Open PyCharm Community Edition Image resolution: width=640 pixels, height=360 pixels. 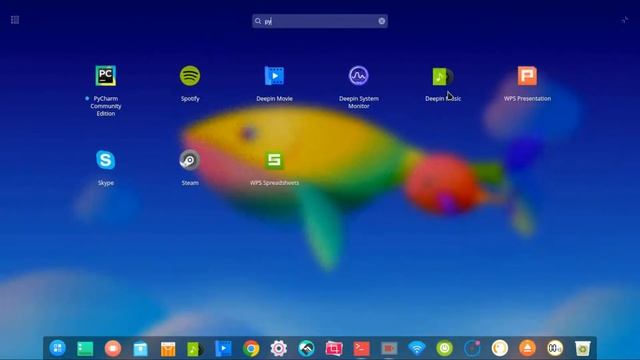coord(106,76)
